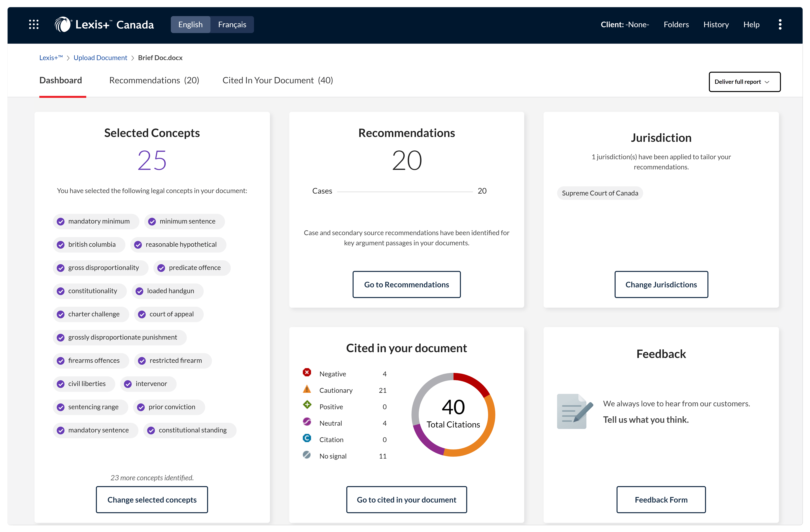Click the Upload Document breadcrumb link
This screenshot has width=810, height=532.
coord(100,58)
